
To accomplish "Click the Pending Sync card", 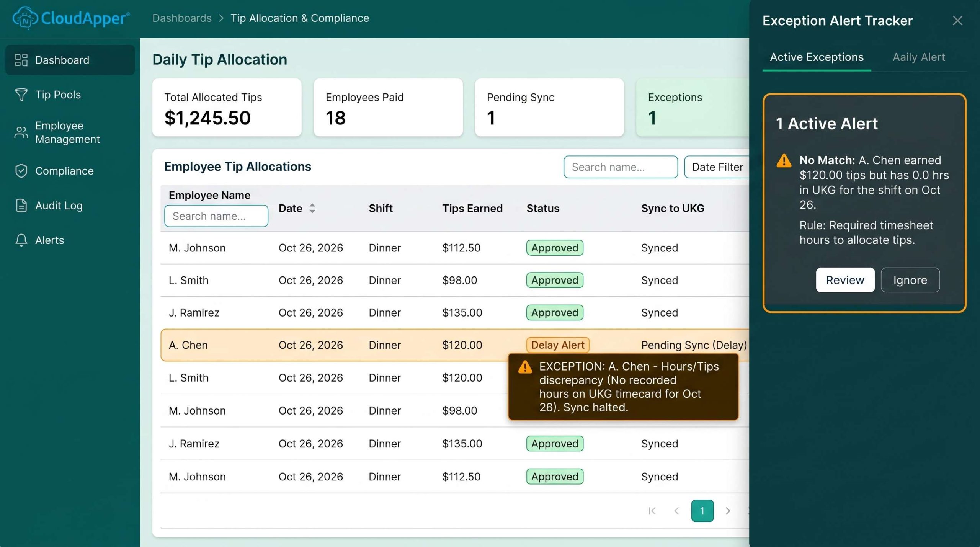I will pos(549,107).
